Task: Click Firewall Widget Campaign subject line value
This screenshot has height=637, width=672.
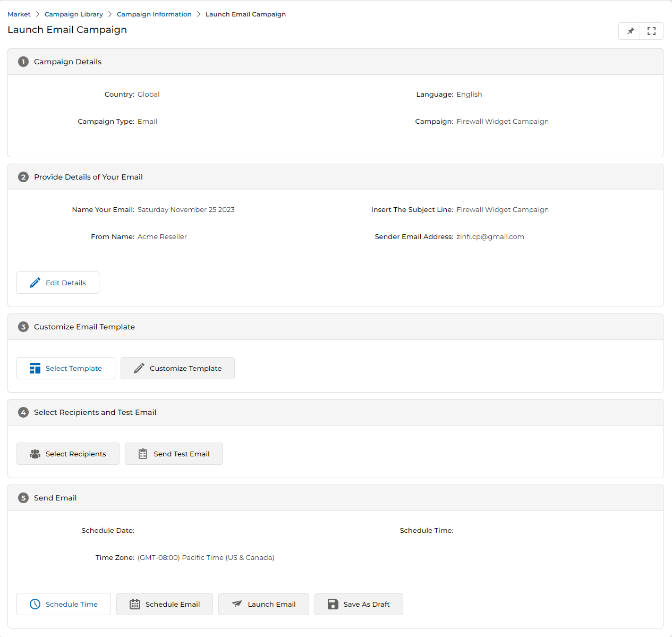Action: tap(503, 210)
